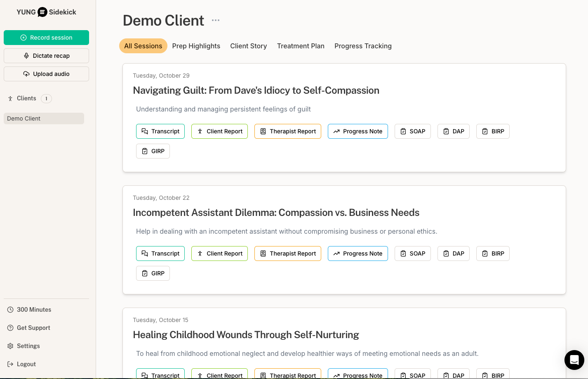588x379 pixels.
Task: Click the clock icon beside 300 Minutes
Action: (x=10, y=310)
